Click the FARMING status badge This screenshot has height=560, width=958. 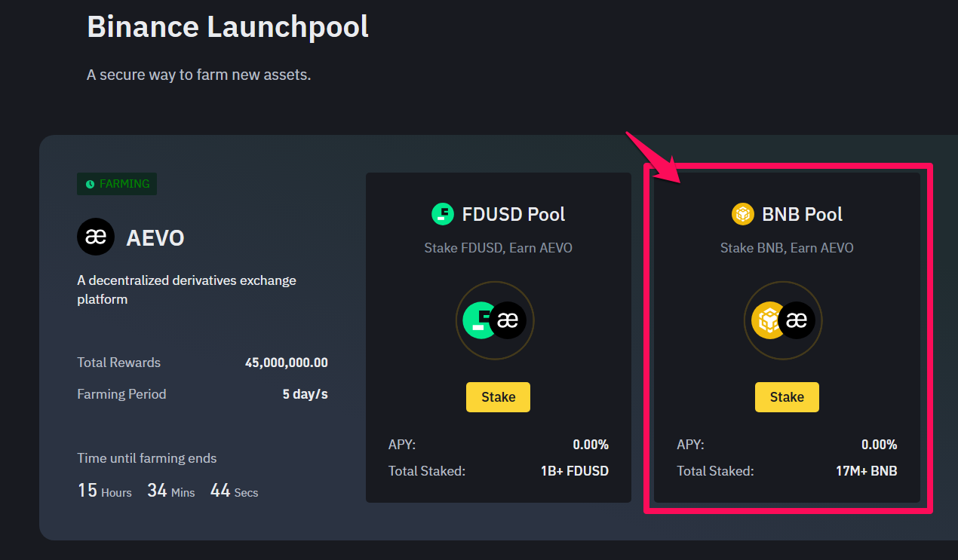click(x=117, y=184)
